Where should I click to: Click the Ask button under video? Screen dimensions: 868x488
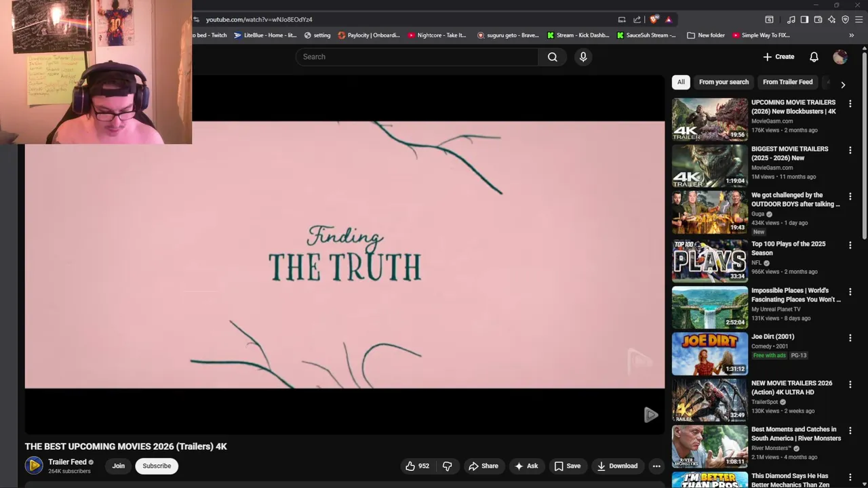point(526,466)
